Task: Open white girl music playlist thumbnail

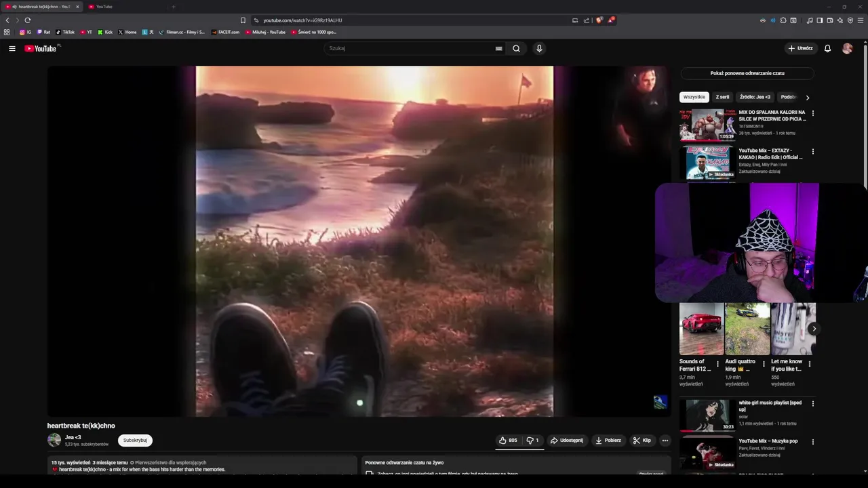Action: 707,415
